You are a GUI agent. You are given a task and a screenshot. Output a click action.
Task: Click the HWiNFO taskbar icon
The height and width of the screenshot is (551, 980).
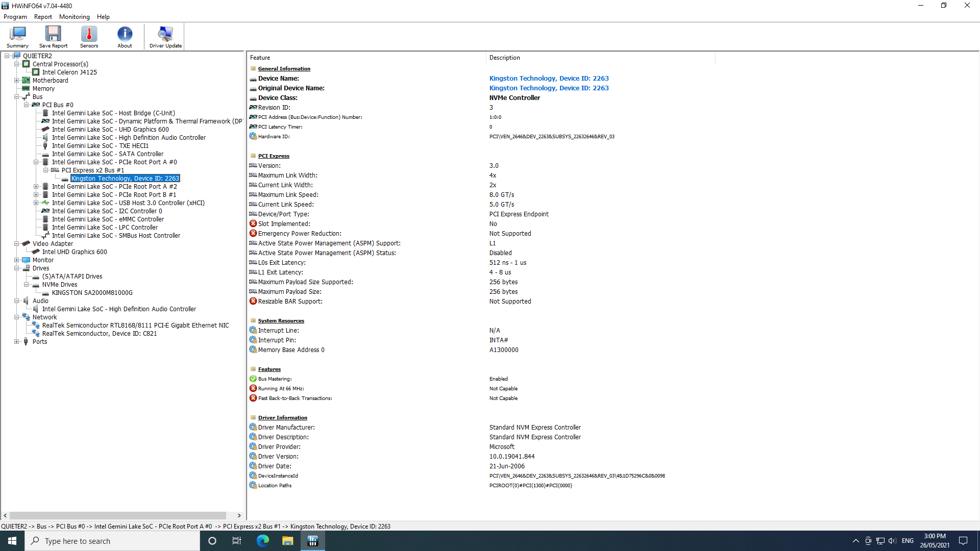pos(313,541)
